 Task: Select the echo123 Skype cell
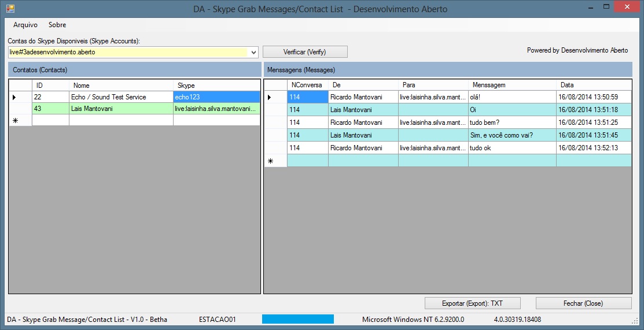click(216, 97)
